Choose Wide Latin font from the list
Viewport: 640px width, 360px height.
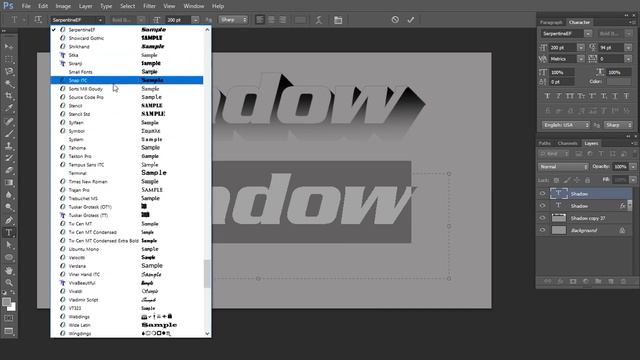click(127, 325)
